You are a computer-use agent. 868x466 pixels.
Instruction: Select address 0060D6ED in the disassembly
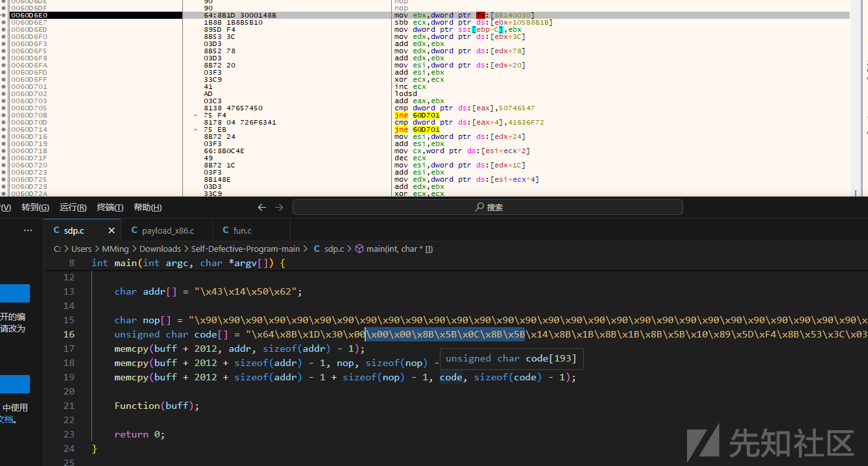pyautogui.click(x=29, y=29)
